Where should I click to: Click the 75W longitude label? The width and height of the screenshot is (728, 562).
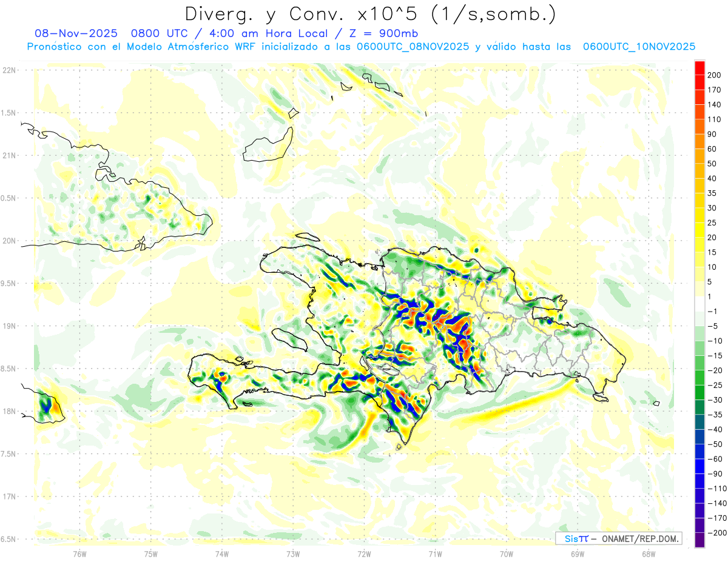pyautogui.click(x=150, y=554)
